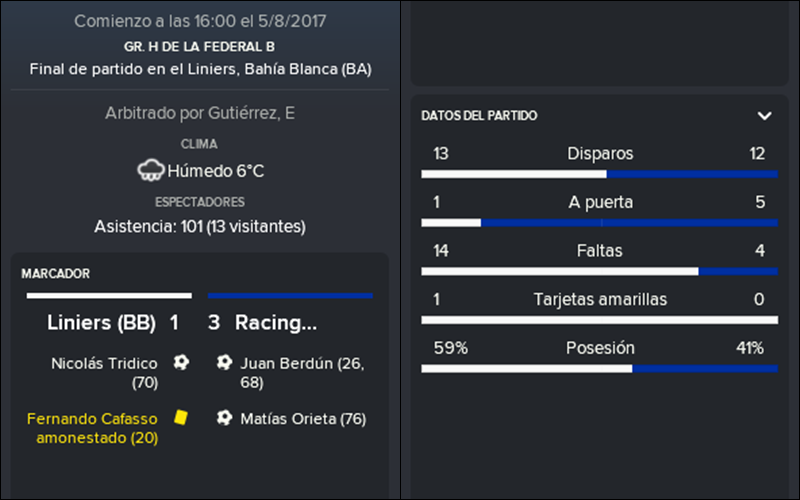Viewport: 800px width, 500px height.
Task: Click referee name Gutiérrez, E
Action: [x=251, y=113]
